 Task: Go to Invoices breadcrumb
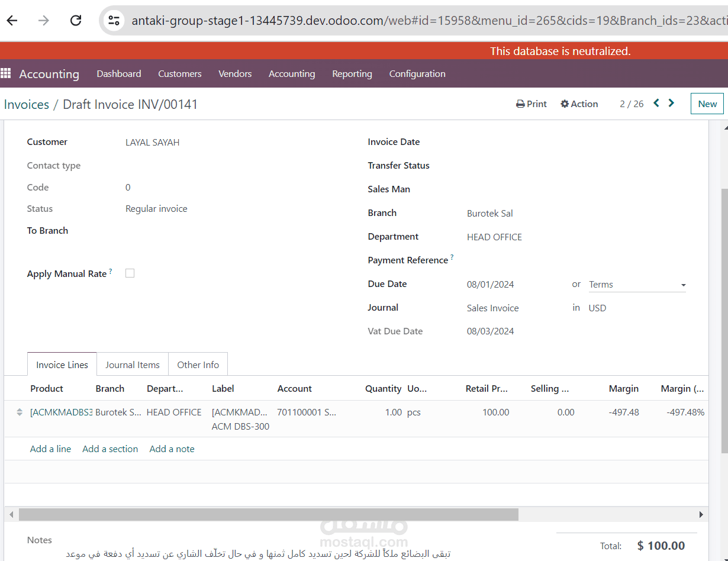pos(27,104)
